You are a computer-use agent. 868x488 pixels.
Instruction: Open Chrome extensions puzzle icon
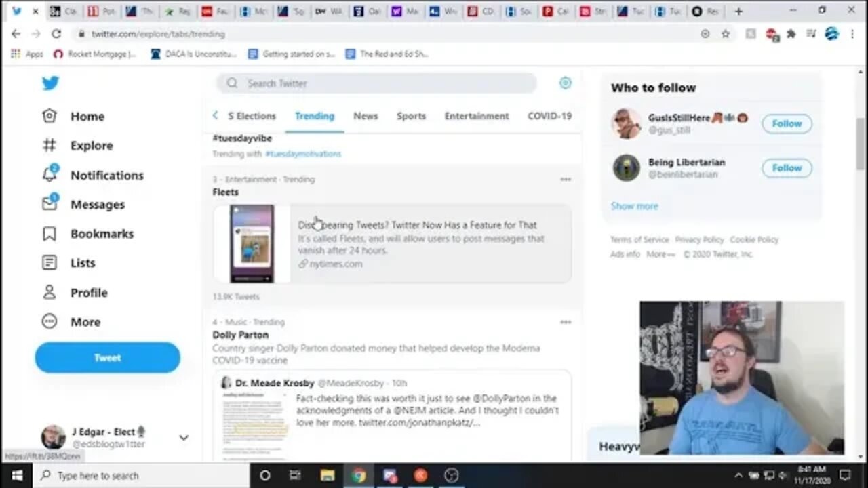[x=791, y=33]
